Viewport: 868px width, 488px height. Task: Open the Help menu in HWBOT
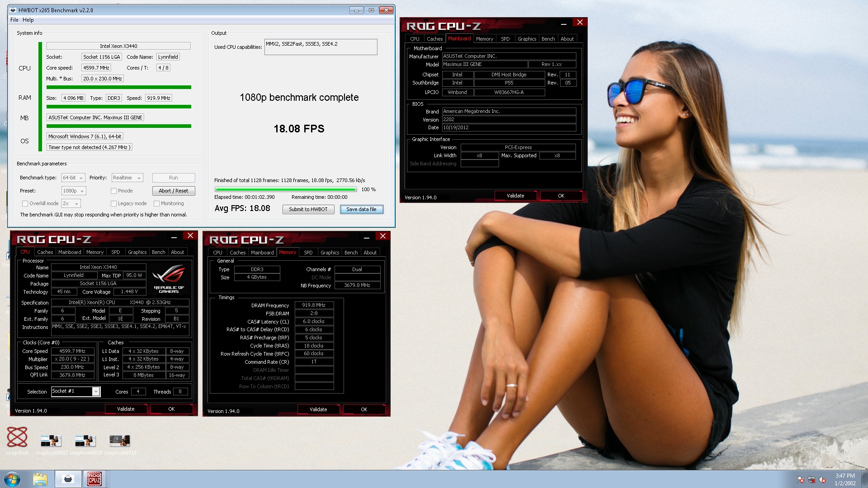coord(28,20)
